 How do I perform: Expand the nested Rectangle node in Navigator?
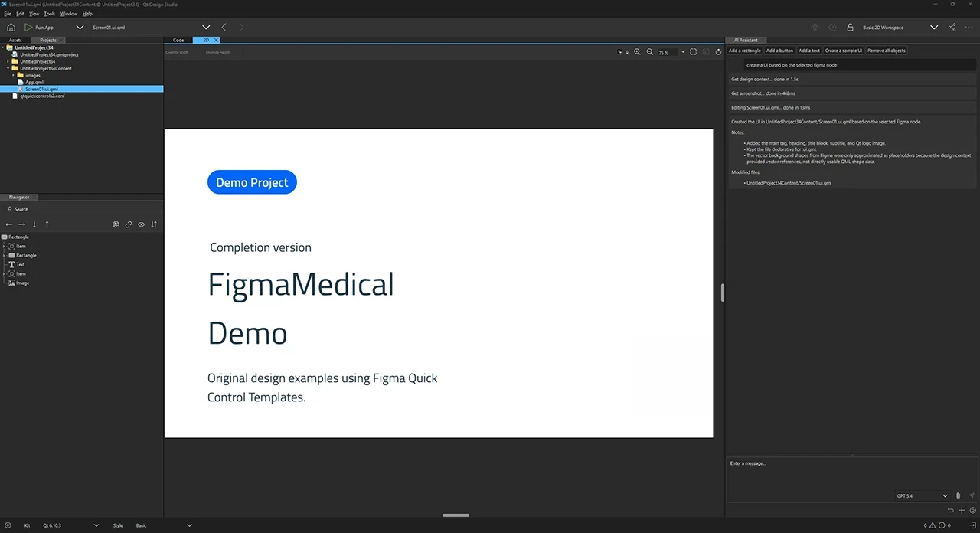pyautogui.click(x=4, y=255)
